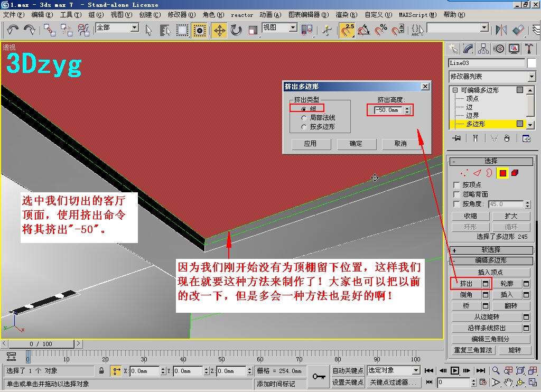Image resolution: width=541 pixels, height=392 pixels.
Task: Toggle 自动关键点 auto key mode
Action: (348, 371)
